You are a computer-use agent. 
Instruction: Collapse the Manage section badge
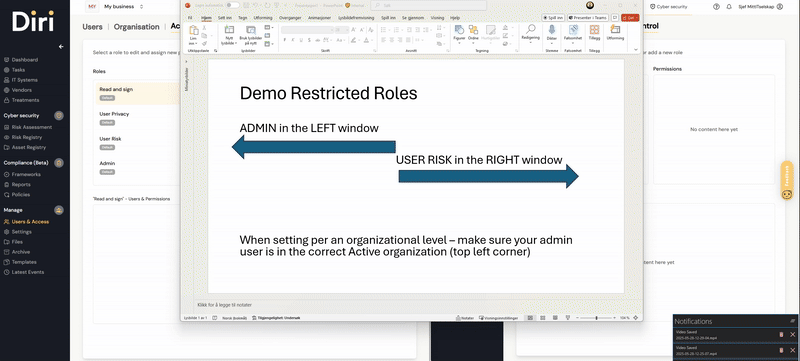(59, 210)
